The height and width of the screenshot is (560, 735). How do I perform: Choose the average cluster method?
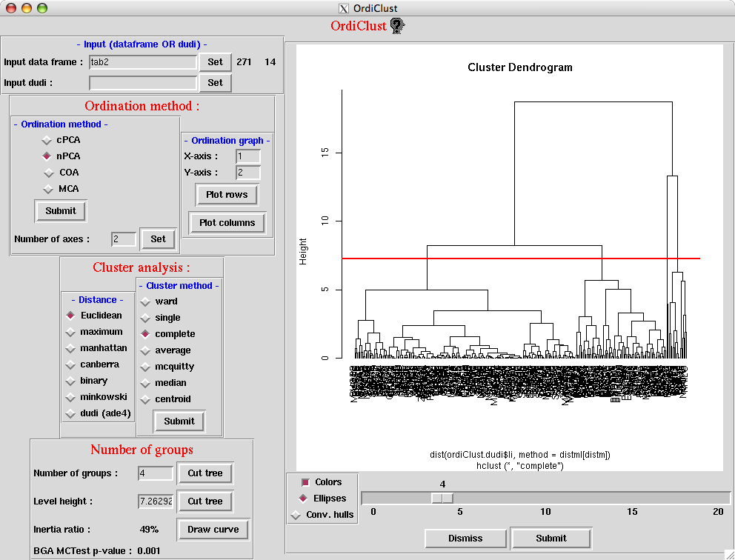(145, 350)
